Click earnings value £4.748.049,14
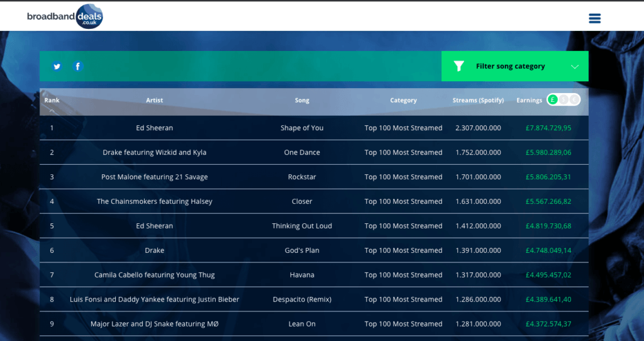 pos(548,250)
